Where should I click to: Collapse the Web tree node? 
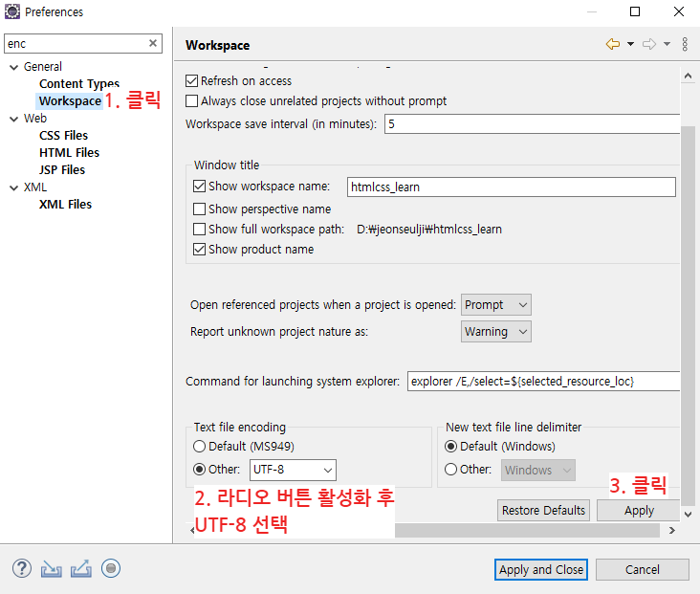click(14, 119)
